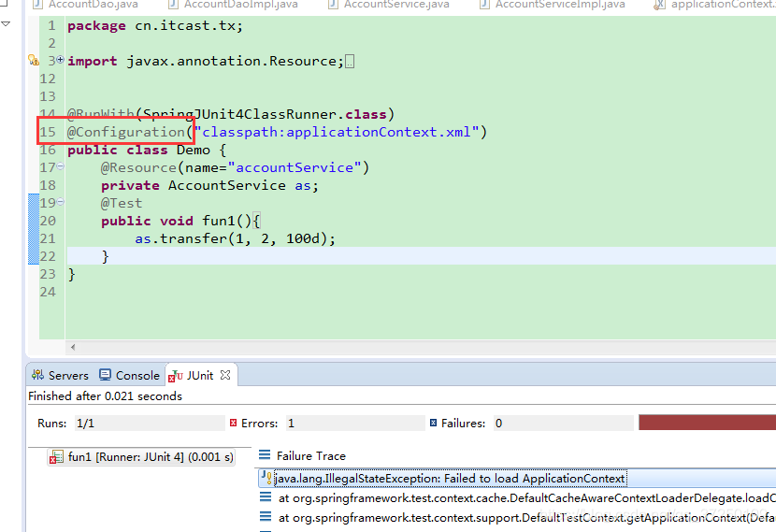Click the @Test annotation on line 19
The height and width of the screenshot is (532, 776).
click(122, 204)
